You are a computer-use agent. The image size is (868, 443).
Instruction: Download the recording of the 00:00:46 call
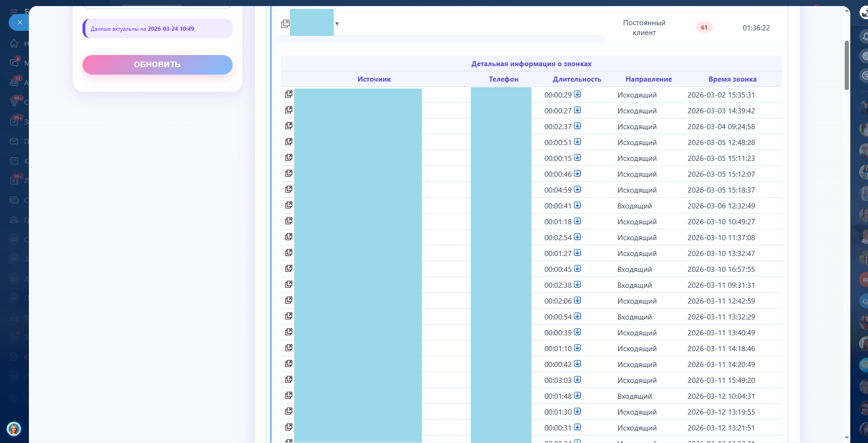[x=578, y=173]
